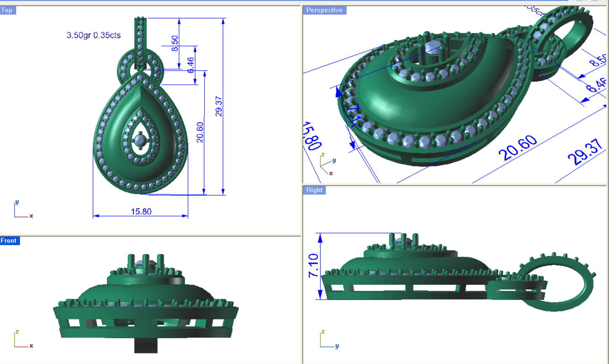This screenshot has width=609, height=364.
Task: Click the yellow Z axis indicator in Front viewport
Action: (x=17, y=332)
